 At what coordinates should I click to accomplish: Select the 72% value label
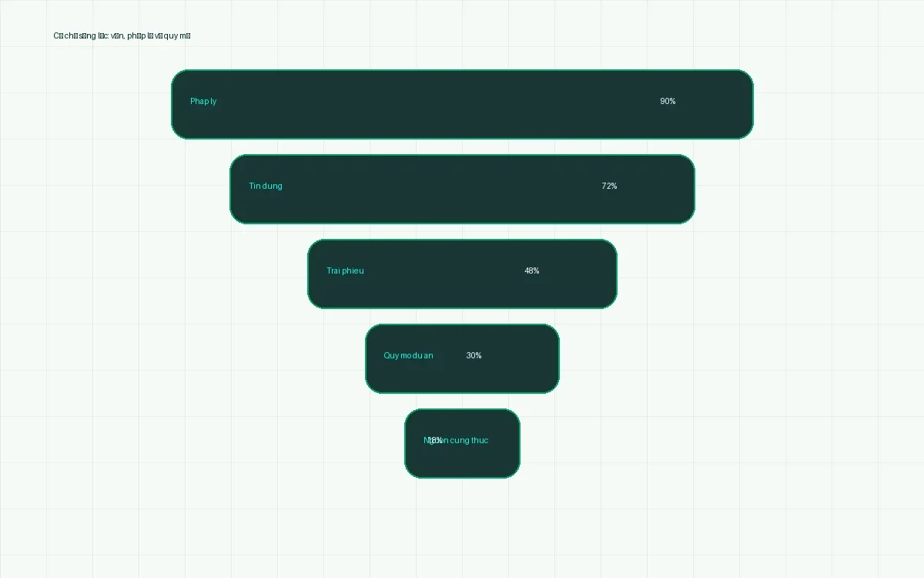coord(609,186)
